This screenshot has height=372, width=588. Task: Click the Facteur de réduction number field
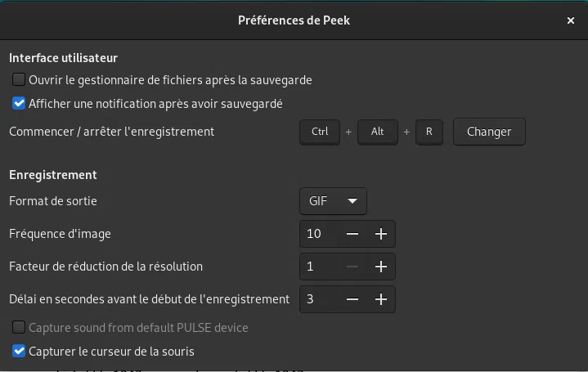coord(319,267)
